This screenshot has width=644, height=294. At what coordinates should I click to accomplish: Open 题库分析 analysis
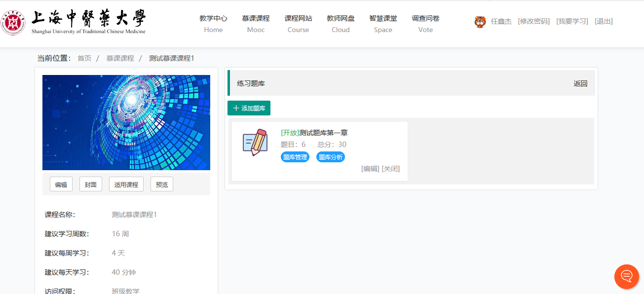point(330,157)
